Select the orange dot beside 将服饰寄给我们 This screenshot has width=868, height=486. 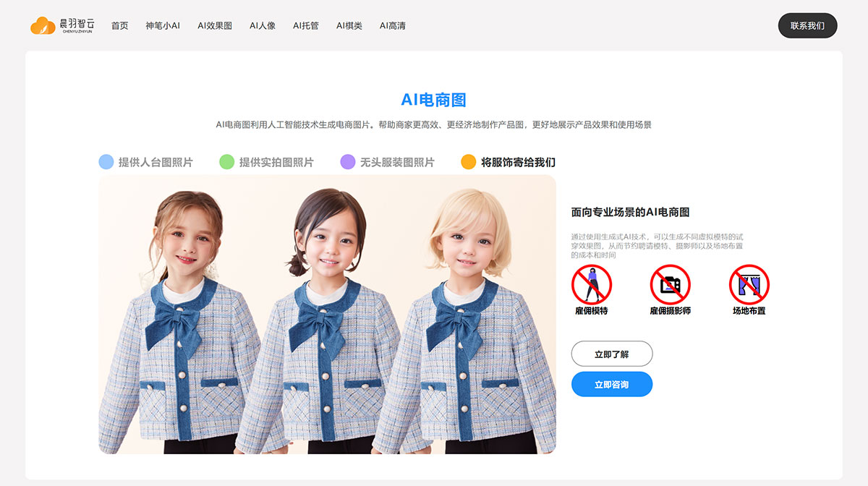pyautogui.click(x=468, y=161)
